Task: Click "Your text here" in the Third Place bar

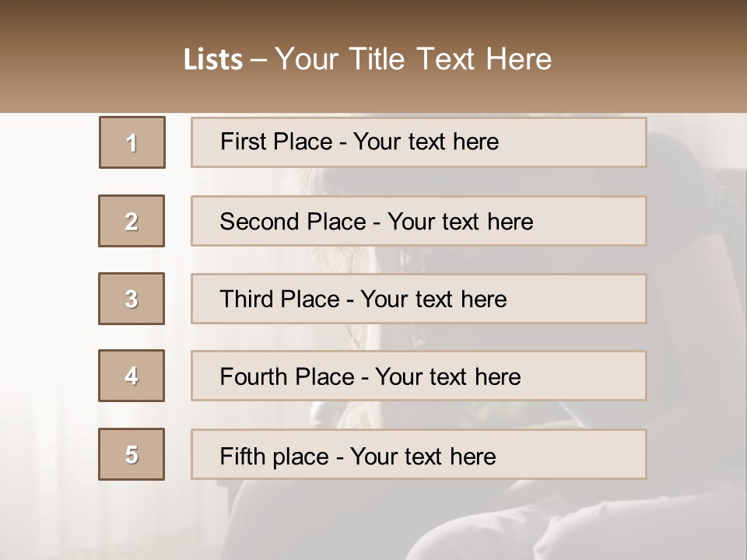Action: (x=433, y=299)
